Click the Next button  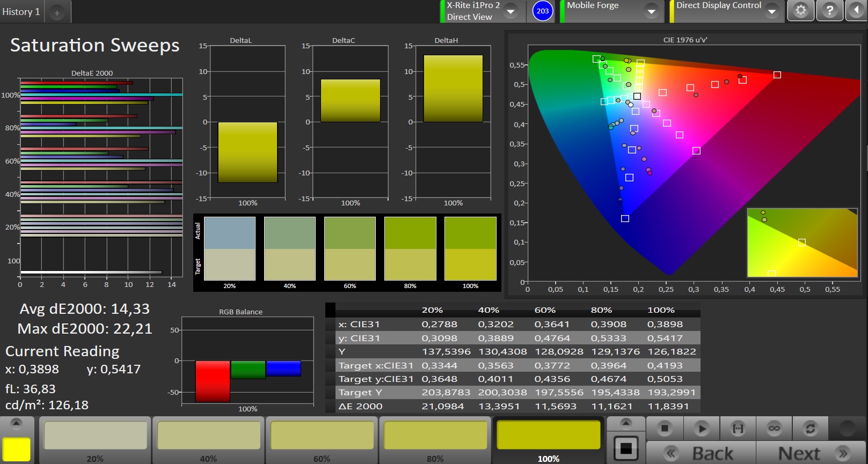pos(811,453)
